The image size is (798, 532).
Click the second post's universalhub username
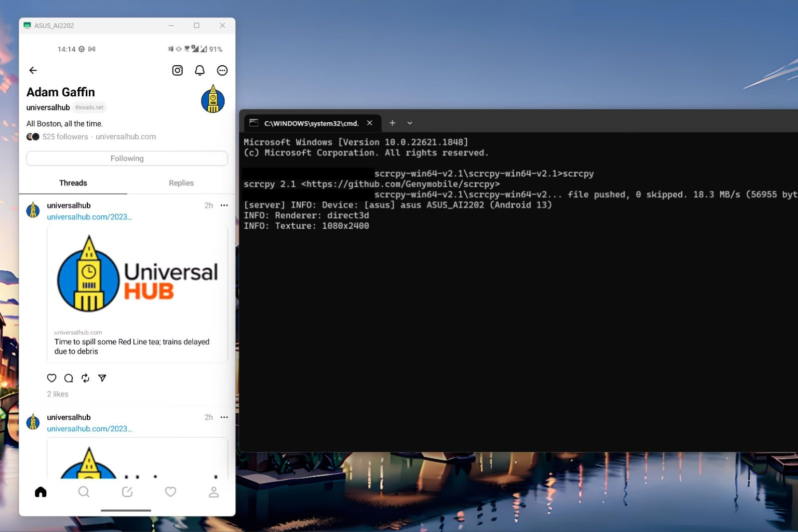pyautogui.click(x=69, y=417)
